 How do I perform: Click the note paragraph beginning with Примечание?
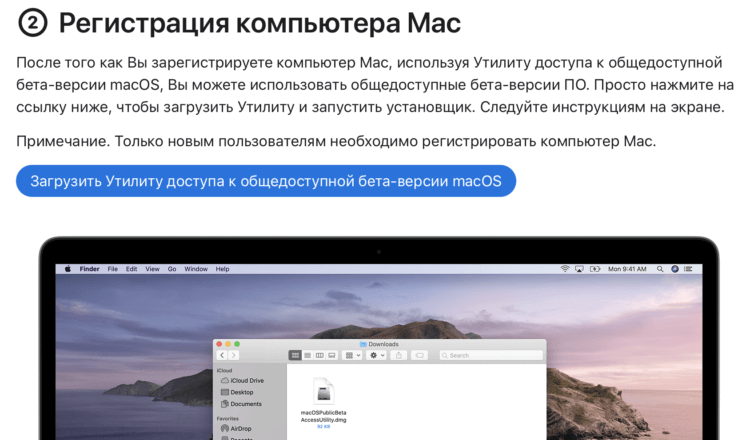pyautogui.click(x=336, y=142)
